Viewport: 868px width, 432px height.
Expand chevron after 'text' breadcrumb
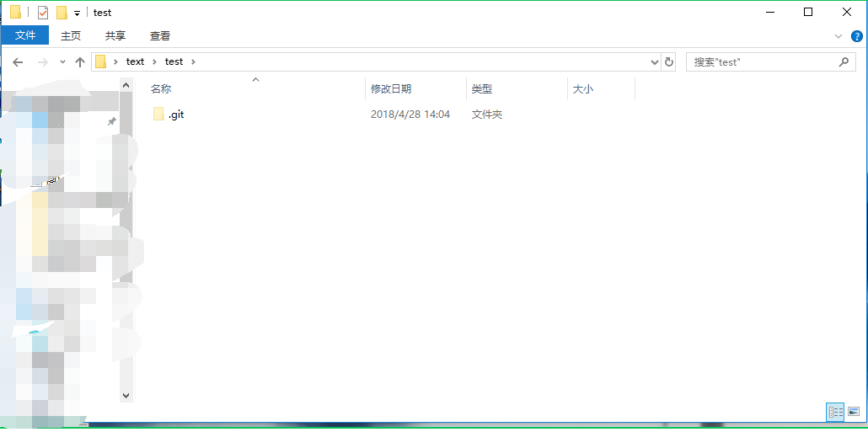[155, 61]
